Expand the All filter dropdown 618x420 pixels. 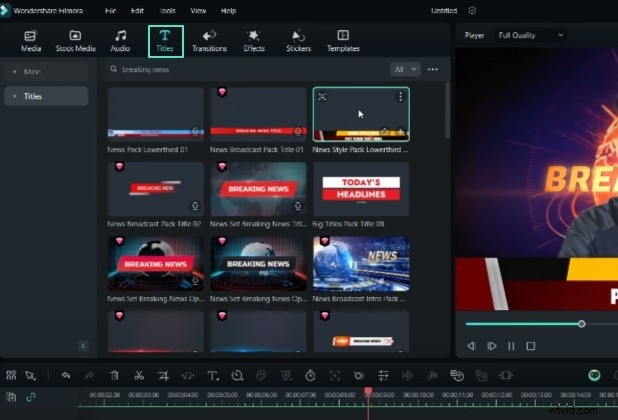(405, 70)
